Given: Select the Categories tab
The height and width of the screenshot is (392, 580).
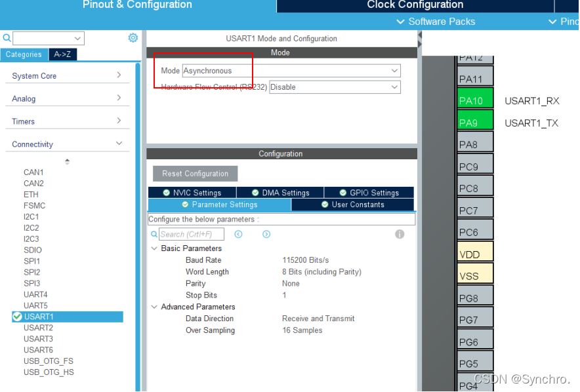Looking at the screenshot, I should [24, 54].
